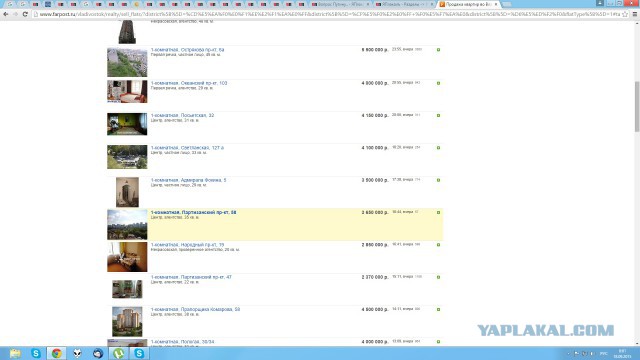The image size is (640, 360).
Task: Select the 'Продажа квартир во Вл...' tab
Action: tap(469, 4)
